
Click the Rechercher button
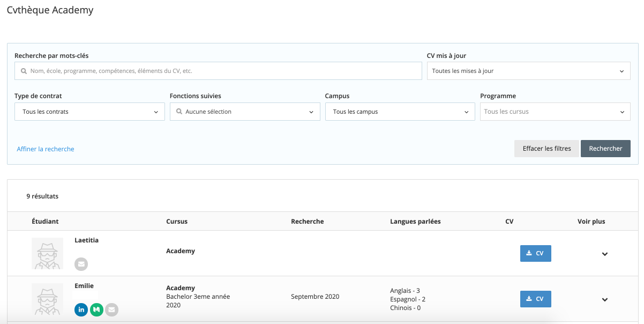pos(605,149)
